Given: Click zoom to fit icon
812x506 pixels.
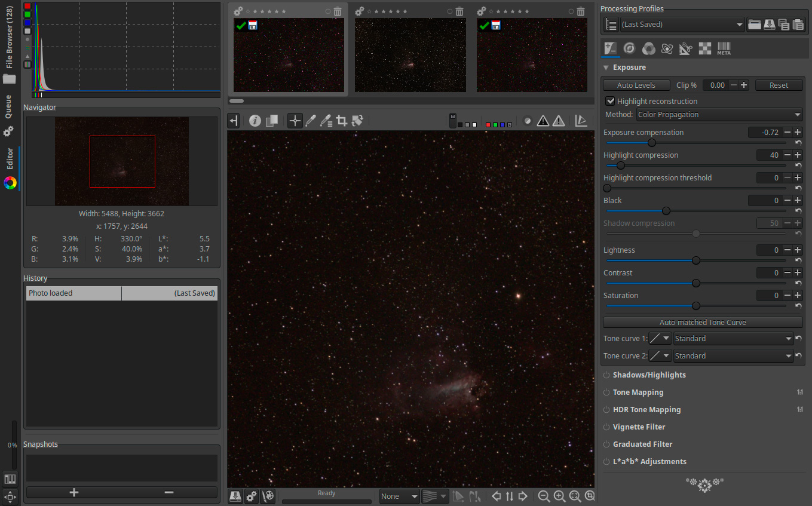Looking at the screenshot, I should coord(575,496).
